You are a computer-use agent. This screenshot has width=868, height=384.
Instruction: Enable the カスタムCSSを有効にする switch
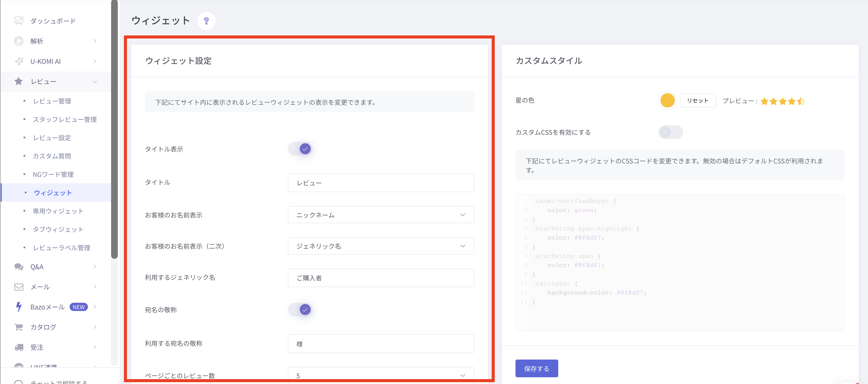pyautogui.click(x=670, y=132)
